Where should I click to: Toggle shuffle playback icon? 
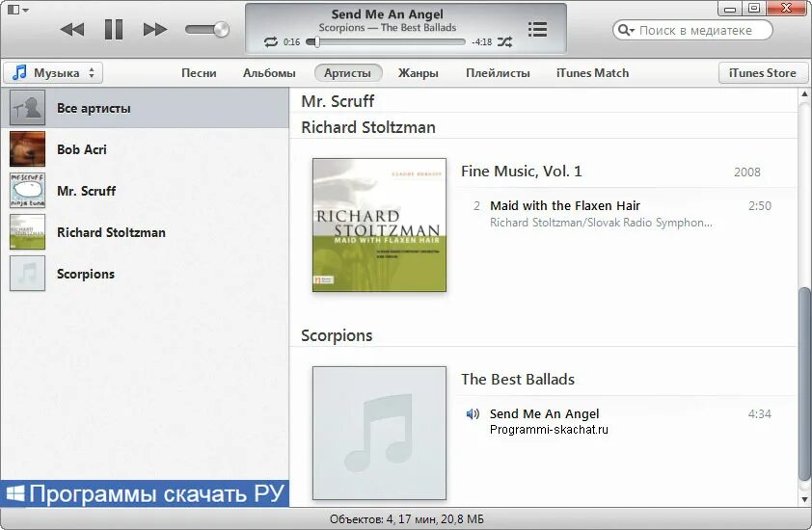coord(505,42)
